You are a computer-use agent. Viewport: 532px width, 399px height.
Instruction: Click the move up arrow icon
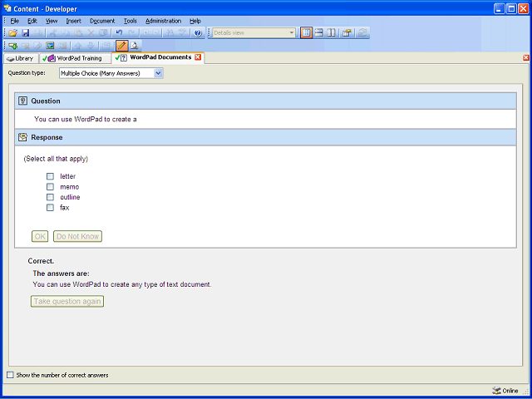coord(78,46)
